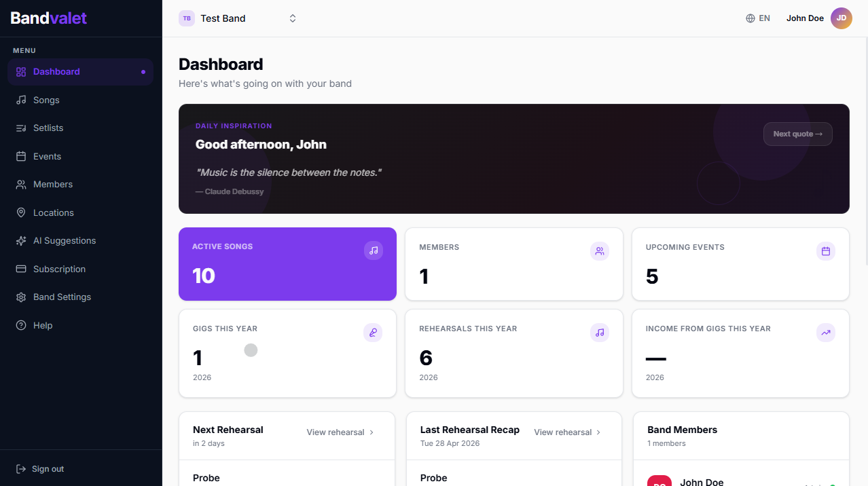This screenshot has height=486, width=868.
Task: Open the EN language dropdown
Action: [x=758, y=18]
